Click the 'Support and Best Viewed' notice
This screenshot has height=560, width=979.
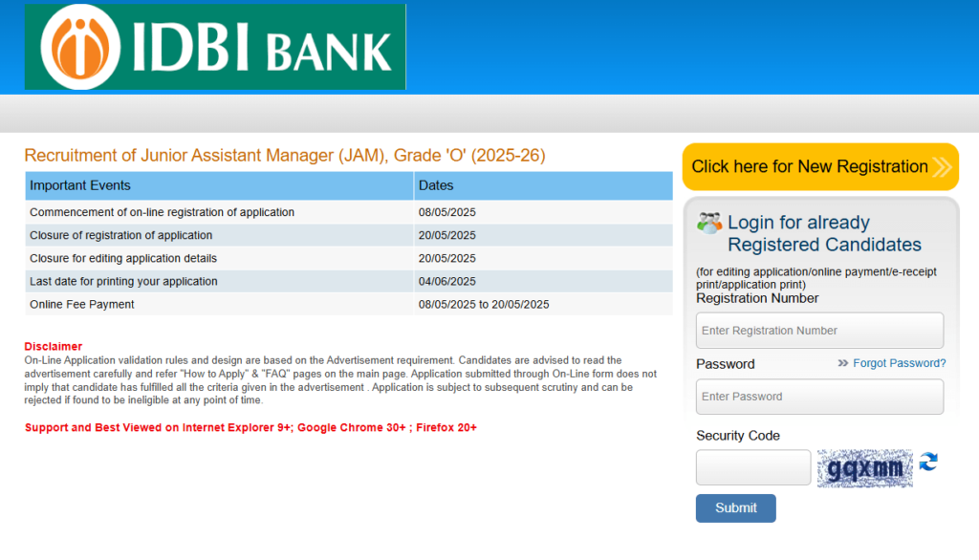tap(250, 428)
